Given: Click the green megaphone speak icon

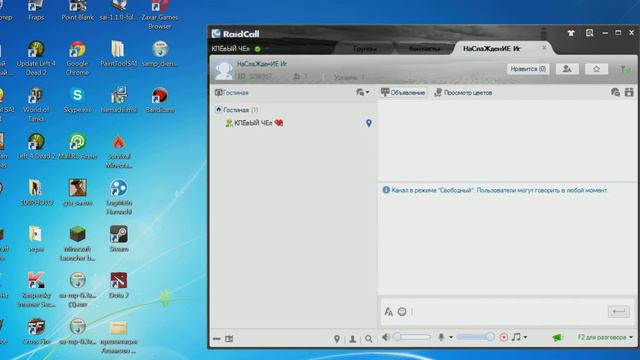Looking at the screenshot, I should (558, 338).
